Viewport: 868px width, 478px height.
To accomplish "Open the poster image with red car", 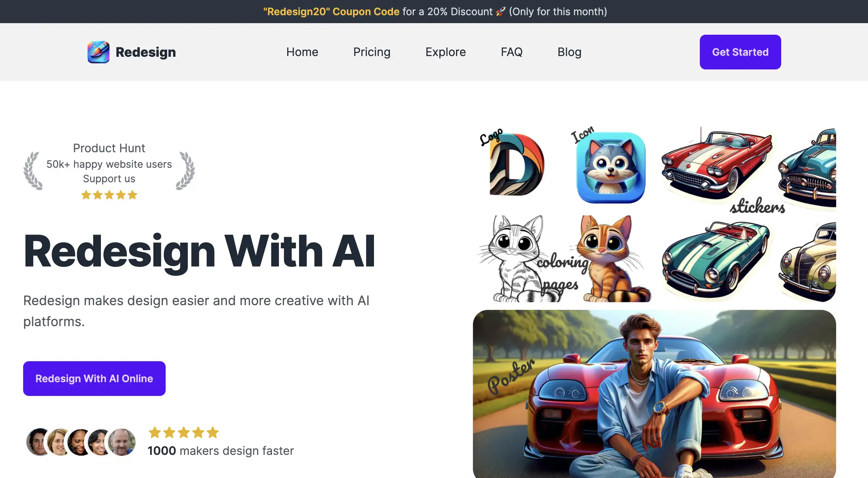I will coord(654,394).
